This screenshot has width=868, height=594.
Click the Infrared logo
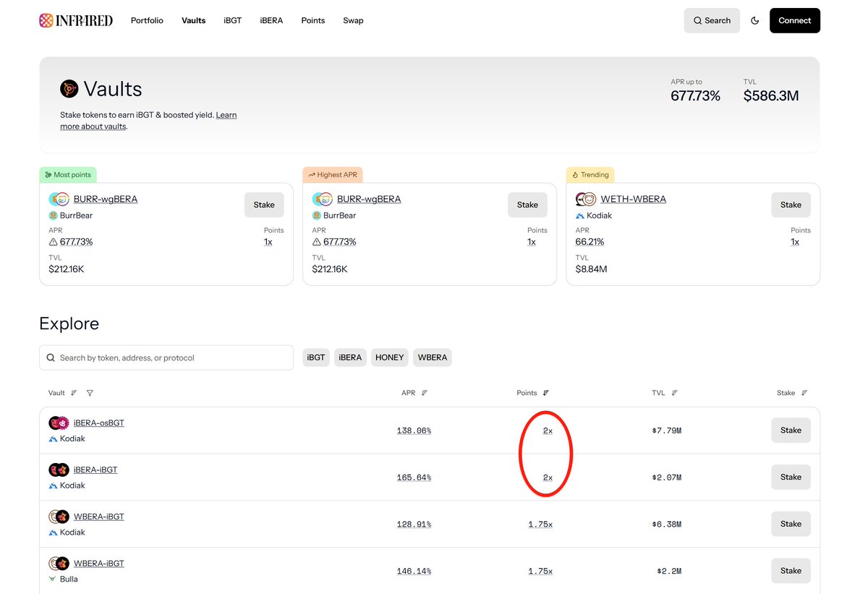76,20
